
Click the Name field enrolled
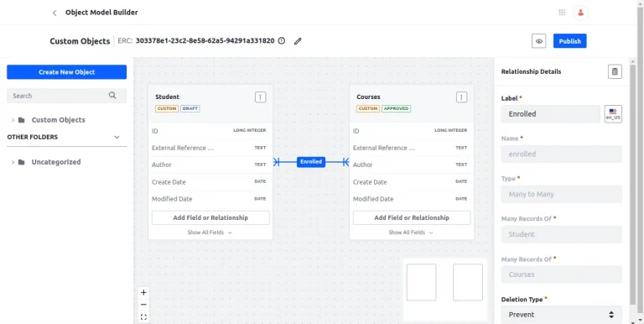(562, 154)
